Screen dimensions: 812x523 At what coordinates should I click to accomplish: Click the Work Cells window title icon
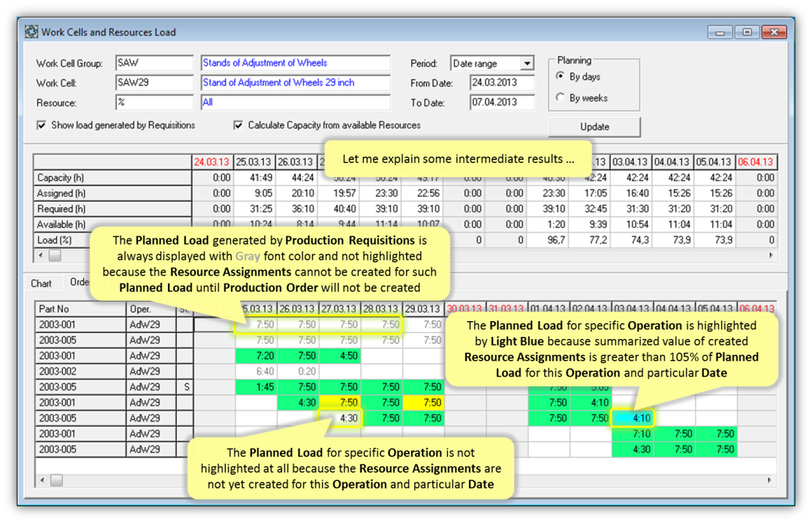(31, 32)
